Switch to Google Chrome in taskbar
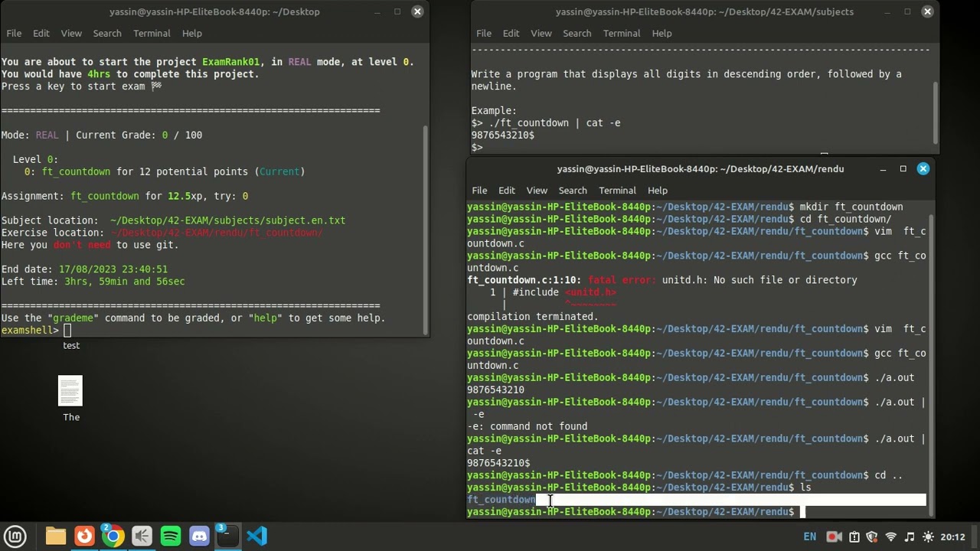Image resolution: width=980 pixels, height=551 pixels. [x=113, y=536]
